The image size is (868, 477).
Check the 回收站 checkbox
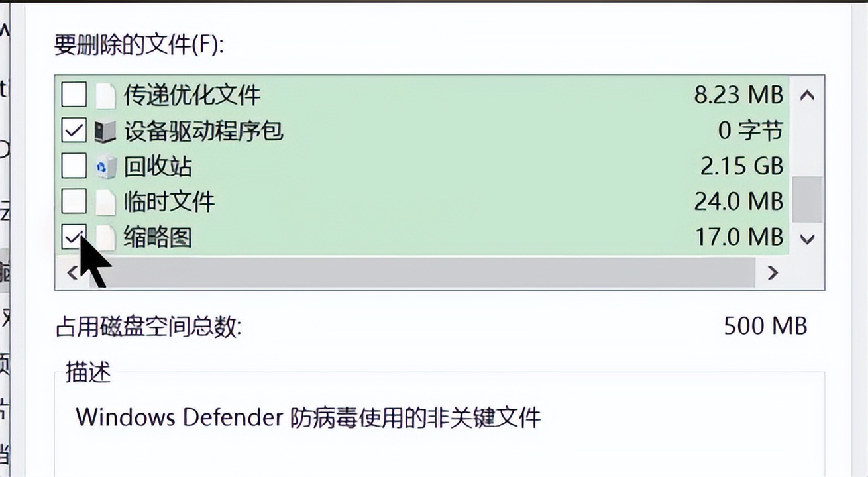coord(74,166)
